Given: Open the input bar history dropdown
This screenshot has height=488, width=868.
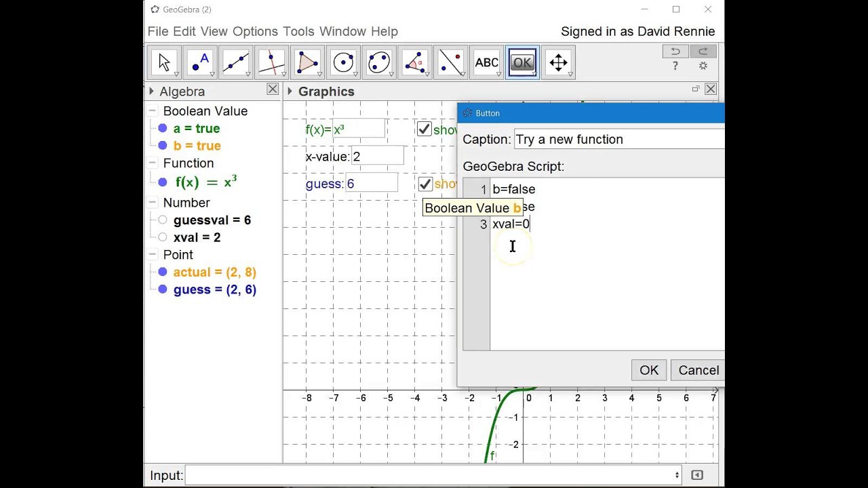Looking at the screenshot, I should [x=677, y=475].
